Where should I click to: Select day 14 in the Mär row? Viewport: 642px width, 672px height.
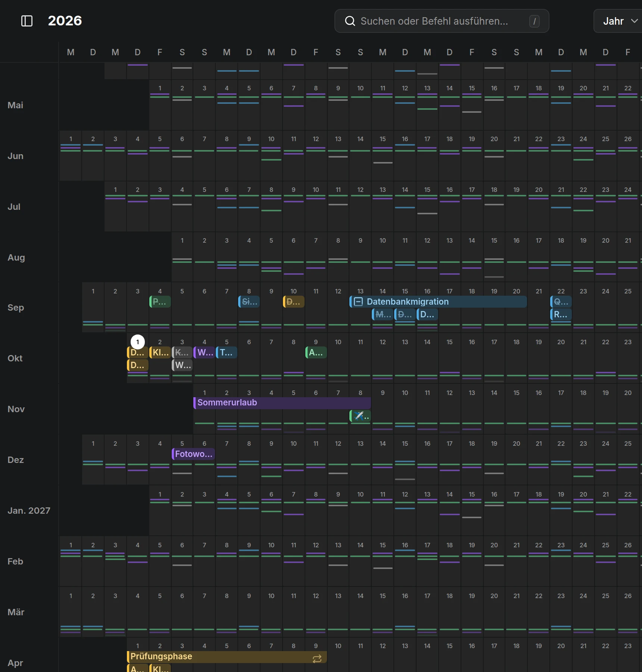point(360,612)
